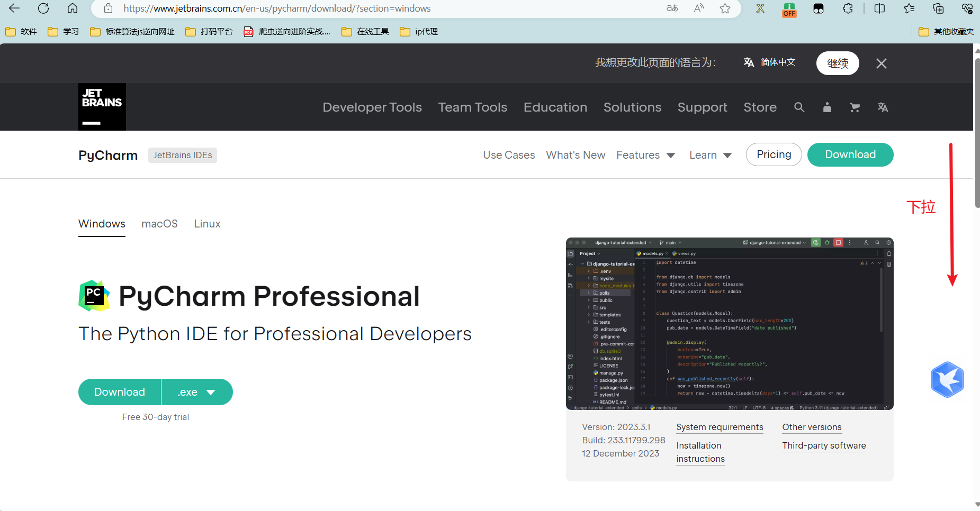Click the PyCharm product title

tap(108, 155)
